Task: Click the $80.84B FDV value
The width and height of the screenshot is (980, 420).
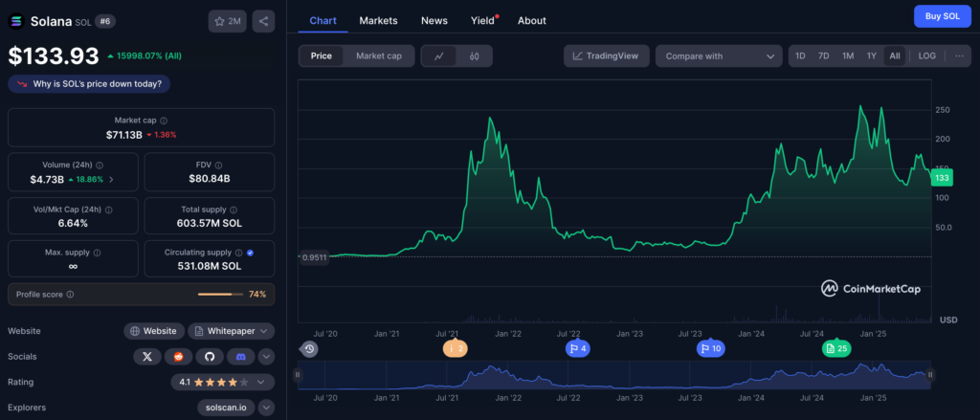Action: (210, 179)
